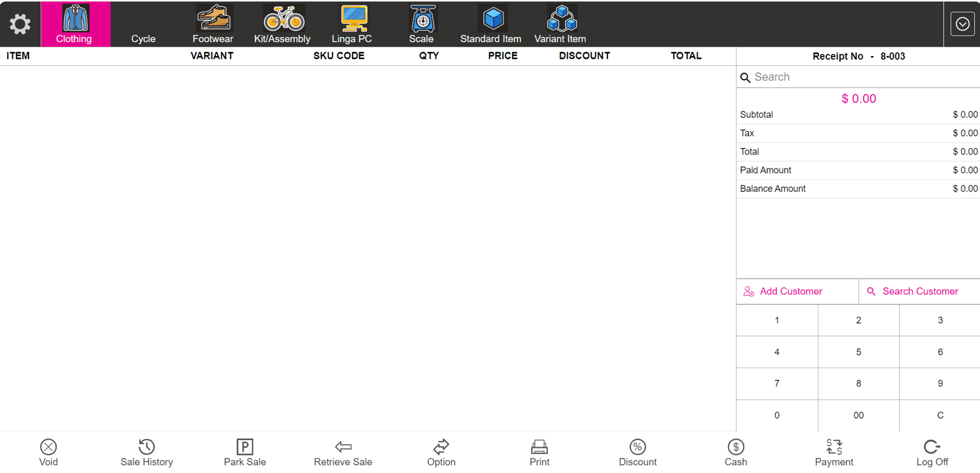This screenshot has height=473, width=980.
Task: Park the current sale
Action: (x=245, y=452)
